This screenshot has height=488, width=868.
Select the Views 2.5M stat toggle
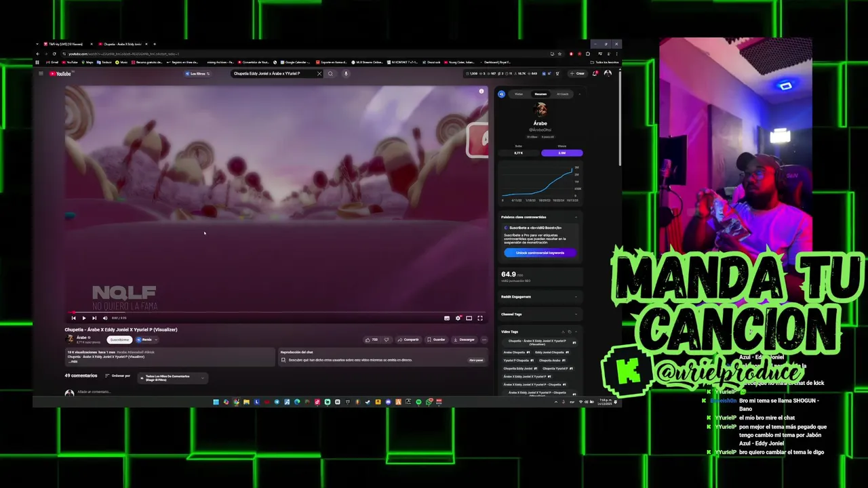click(561, 152)
